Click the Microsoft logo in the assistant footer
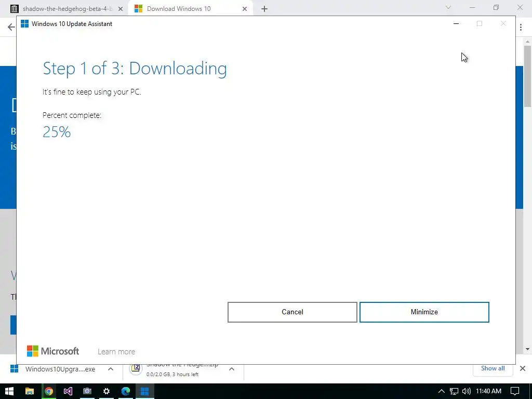 click(53, 351)
